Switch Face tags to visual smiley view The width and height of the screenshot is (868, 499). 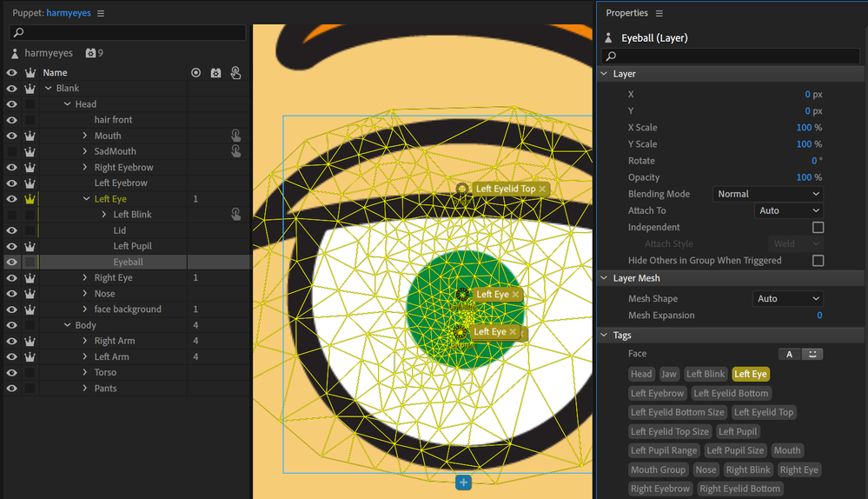(812, 354)
